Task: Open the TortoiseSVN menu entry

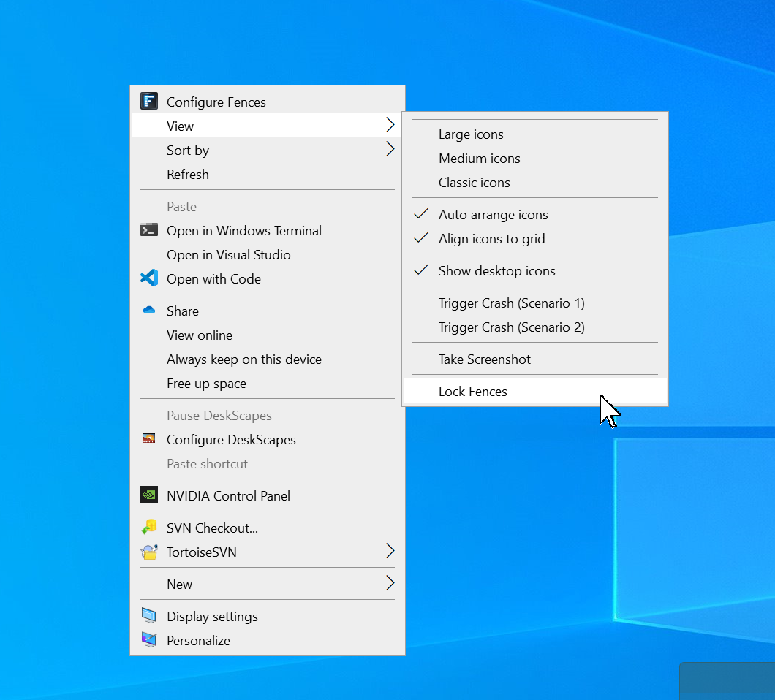Action: coord(268,552)
